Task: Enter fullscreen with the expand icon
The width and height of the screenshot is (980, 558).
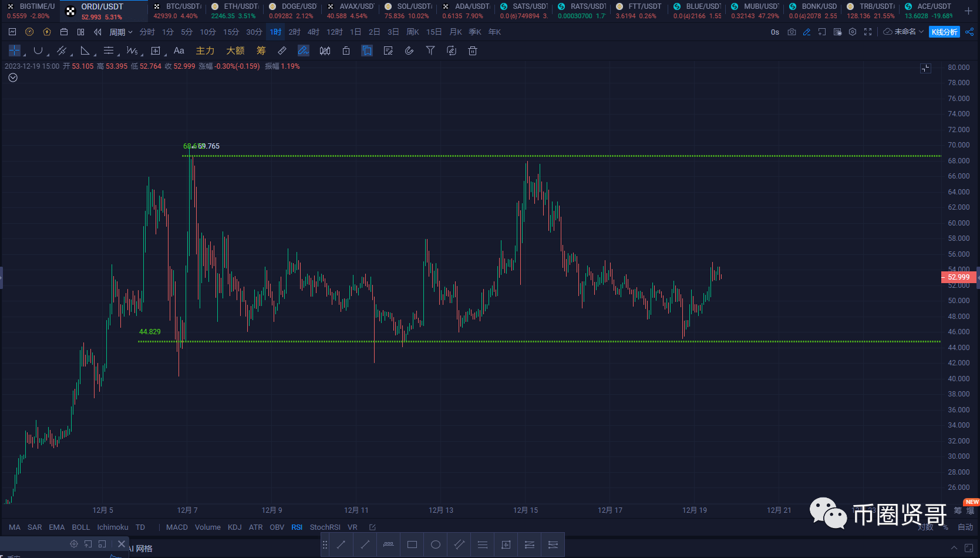Action: pyautogui.click(x=868, y=32)
